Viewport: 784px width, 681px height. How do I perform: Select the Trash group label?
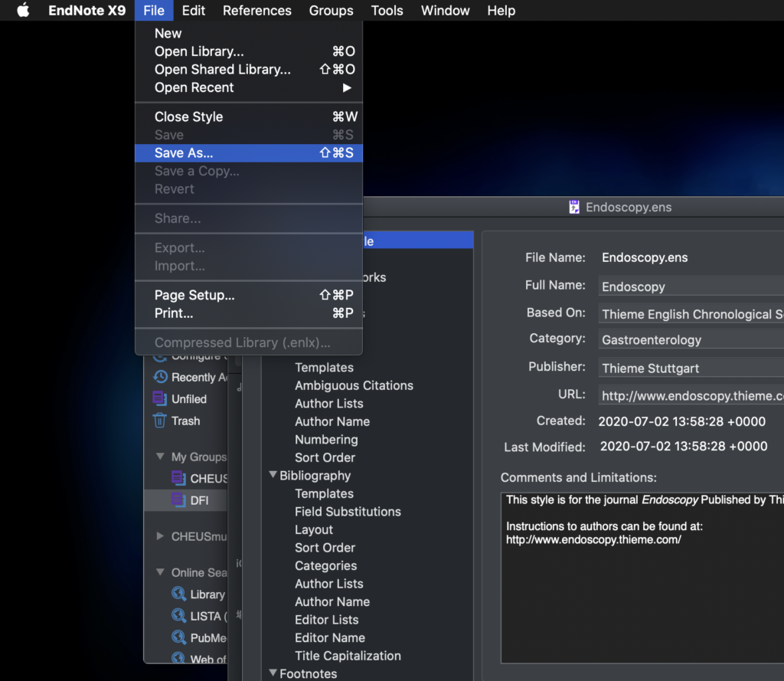(186, 421)
